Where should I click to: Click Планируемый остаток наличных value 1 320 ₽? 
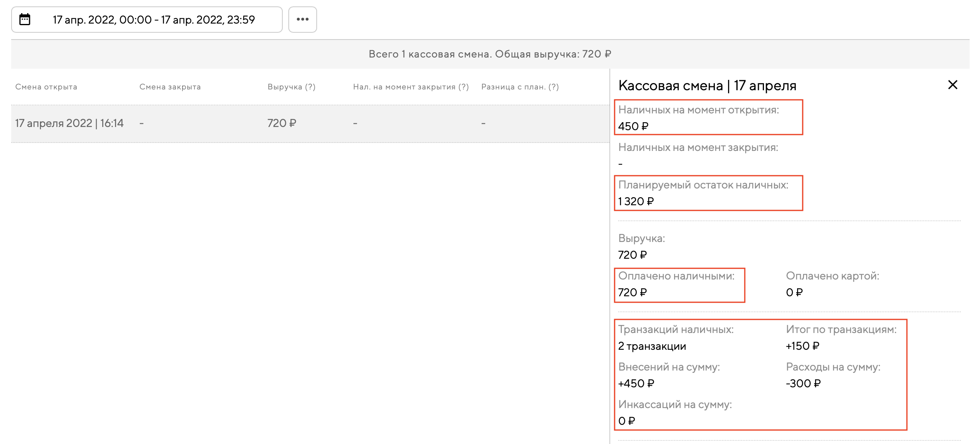[636, 202]
